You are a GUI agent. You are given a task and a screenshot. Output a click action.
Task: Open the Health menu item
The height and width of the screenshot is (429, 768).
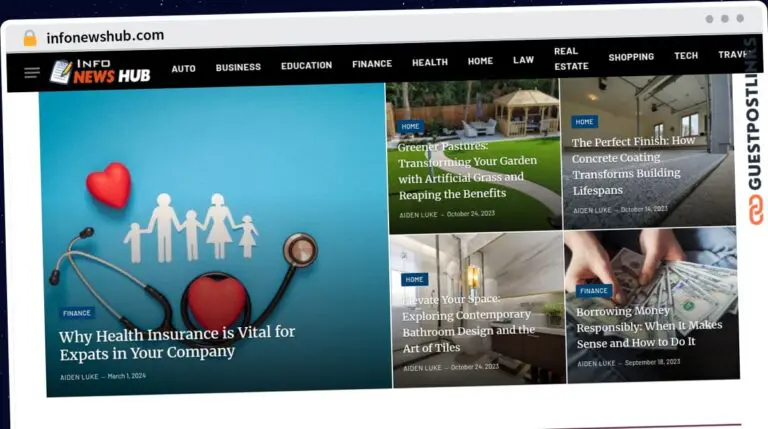coord(430,62)
